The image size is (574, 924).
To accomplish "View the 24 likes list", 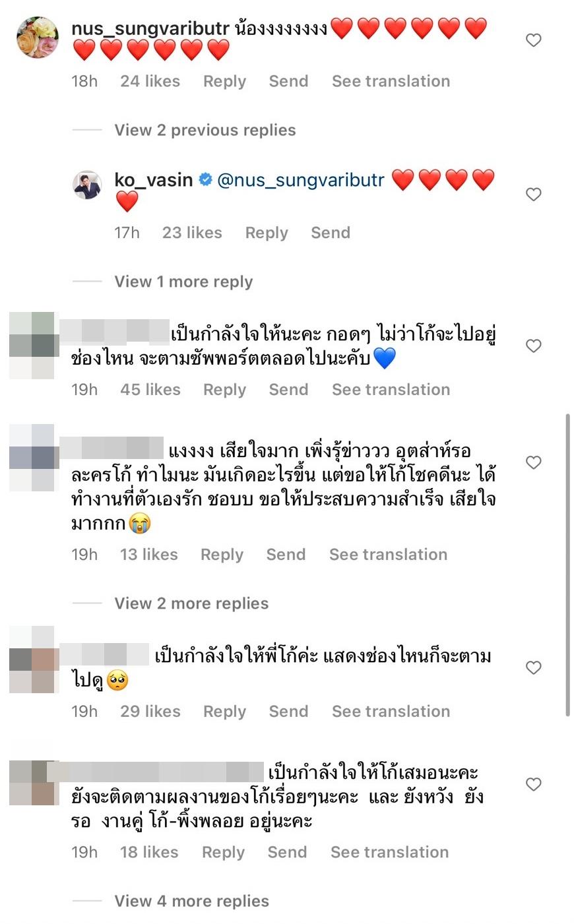I will pyautogui.click(x=150, y=81).
